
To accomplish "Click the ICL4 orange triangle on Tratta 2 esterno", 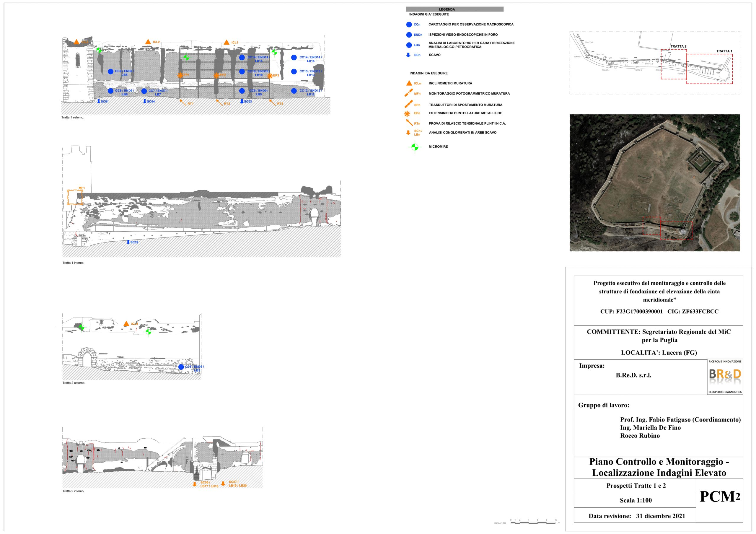I will (x=126, y=324).
